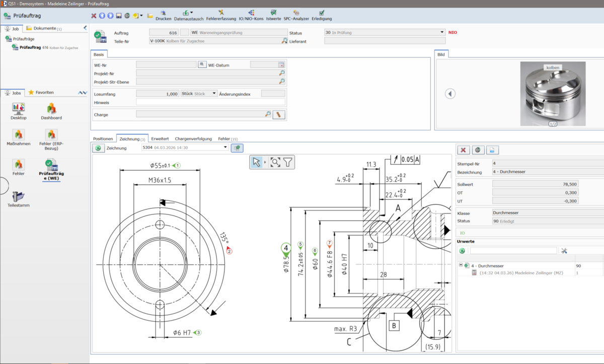Click the tools icon in the Urwerte toolbar
The width and height of the screenshot is (604, 364).
pos(564,251)
